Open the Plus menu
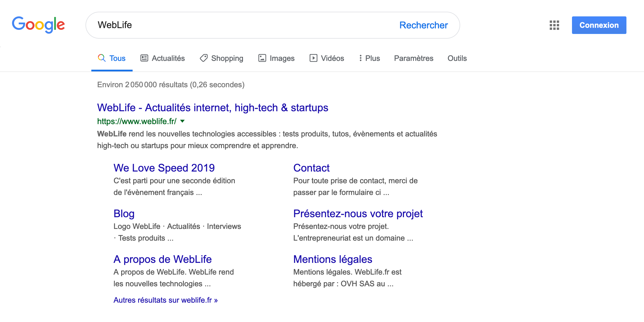644x322 pixels. [x=369, y=58]
